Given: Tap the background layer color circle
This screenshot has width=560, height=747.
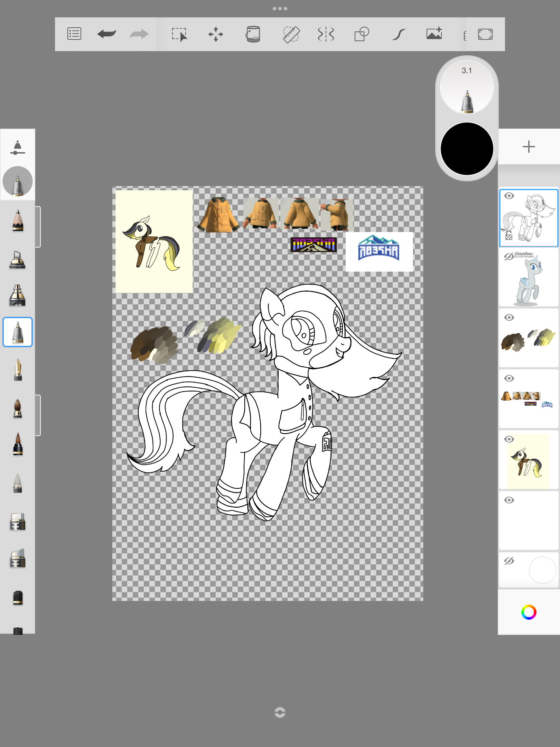Looking at the screenshot, I should [x=542, y=570].
